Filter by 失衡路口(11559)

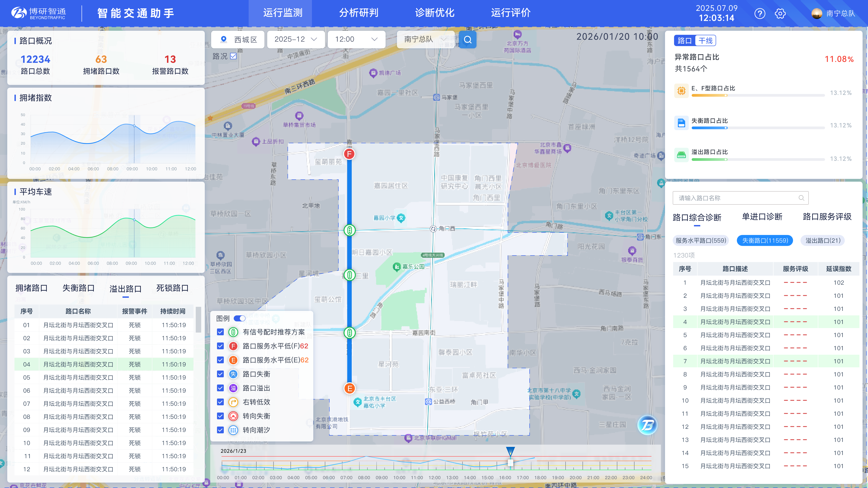coord(765,240)
